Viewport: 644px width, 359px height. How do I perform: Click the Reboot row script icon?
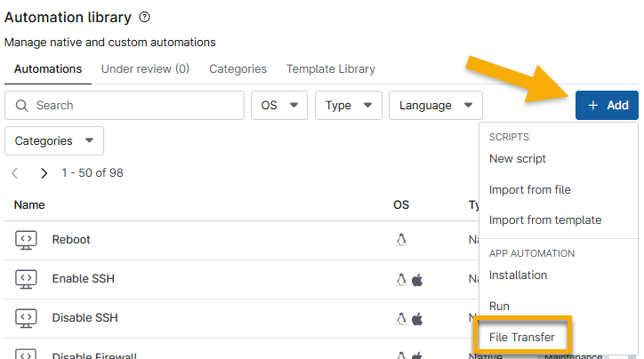[x=26, y=240]
